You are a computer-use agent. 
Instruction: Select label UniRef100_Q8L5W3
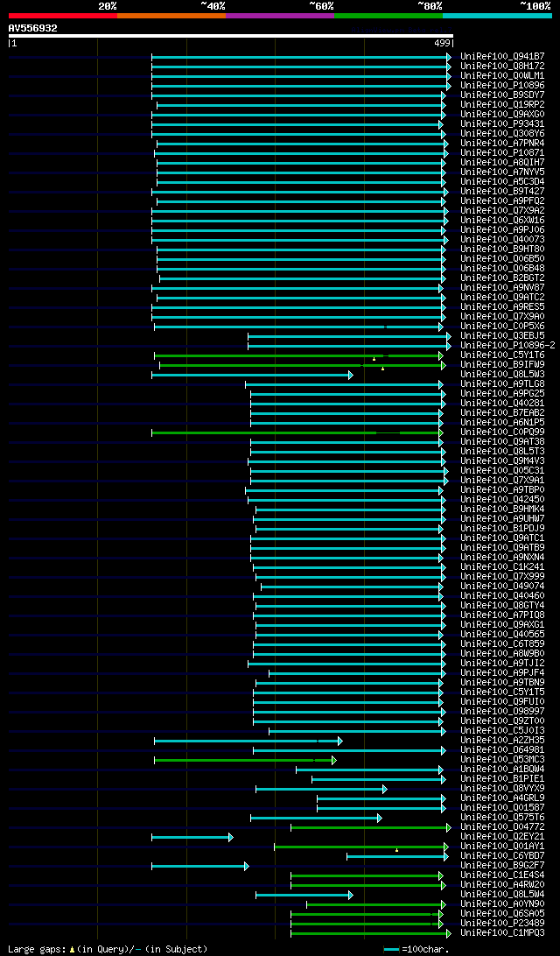click(x=503, y=375)
